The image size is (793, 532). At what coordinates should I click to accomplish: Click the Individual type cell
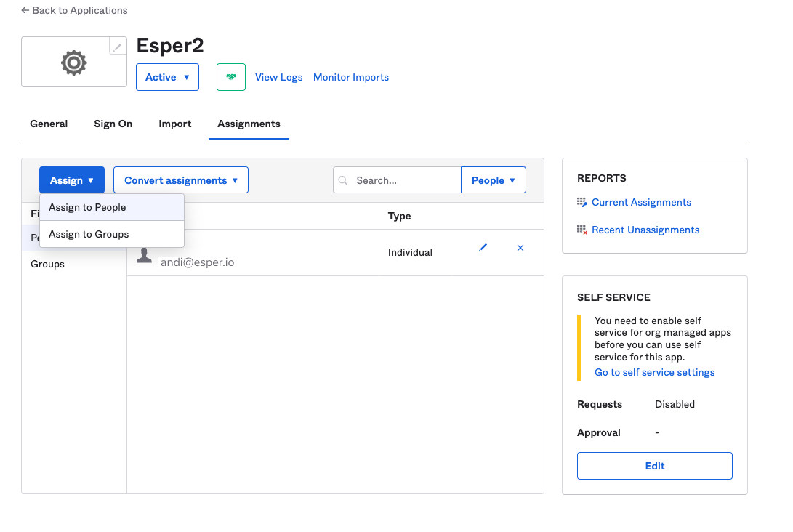tap(410, 252)
